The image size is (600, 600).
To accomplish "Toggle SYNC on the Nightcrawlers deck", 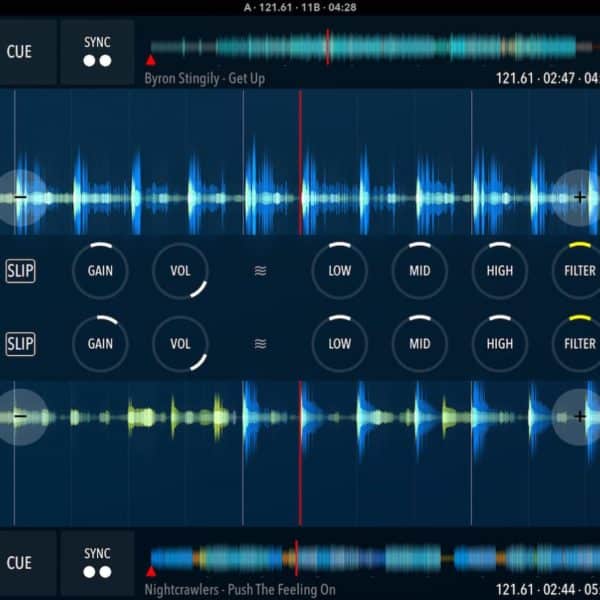I will coord(97,562).
